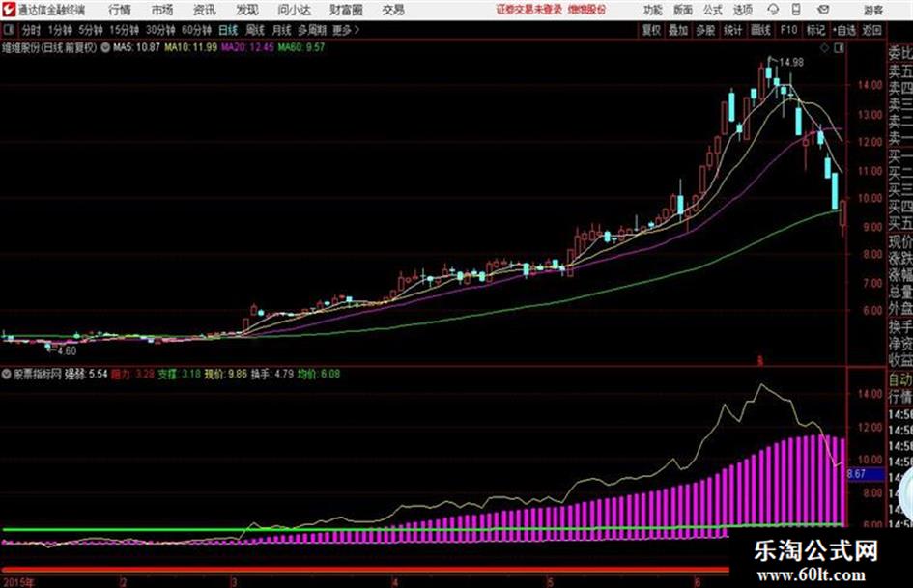Click the 游客 guest account label

pyautogui.click(x=873, y=10)
